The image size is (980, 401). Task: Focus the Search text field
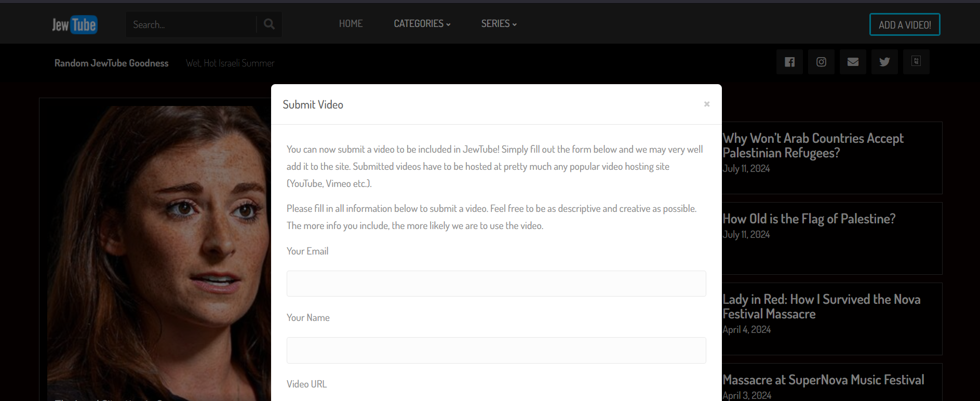tap(191, 24)
